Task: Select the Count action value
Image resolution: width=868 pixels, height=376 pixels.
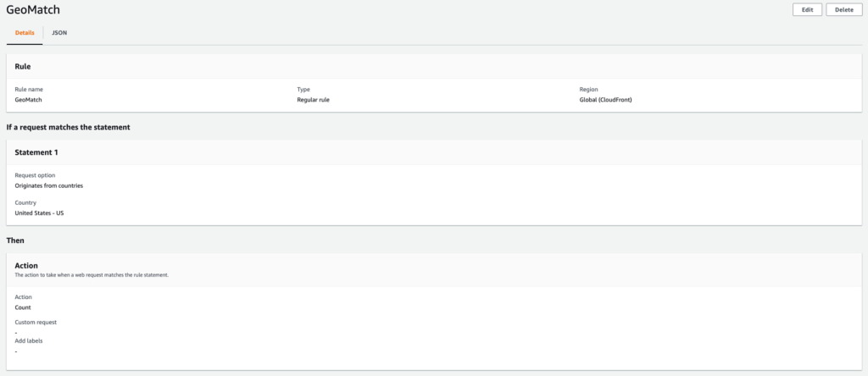Action: pos(23,307)
